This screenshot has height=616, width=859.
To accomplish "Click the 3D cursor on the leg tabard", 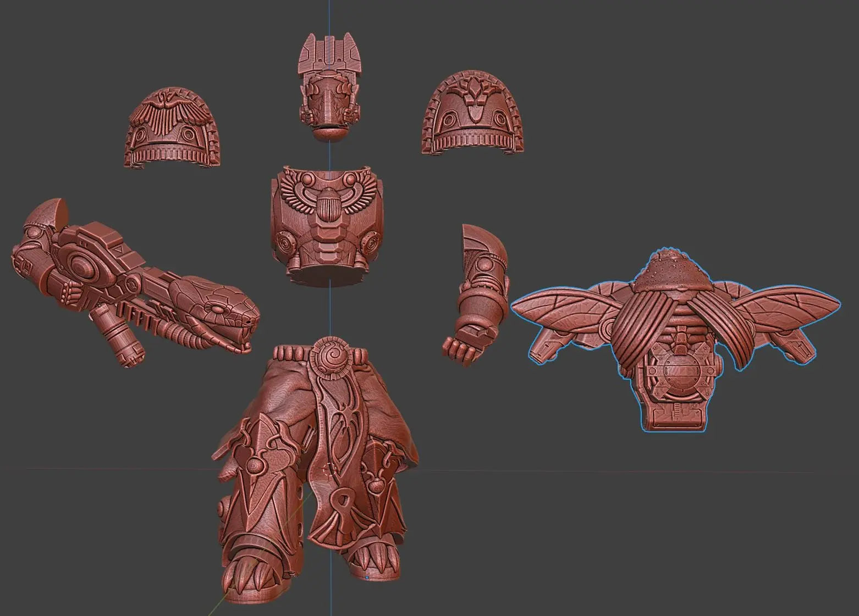I will pyautogui.click(x=329, y=470).
